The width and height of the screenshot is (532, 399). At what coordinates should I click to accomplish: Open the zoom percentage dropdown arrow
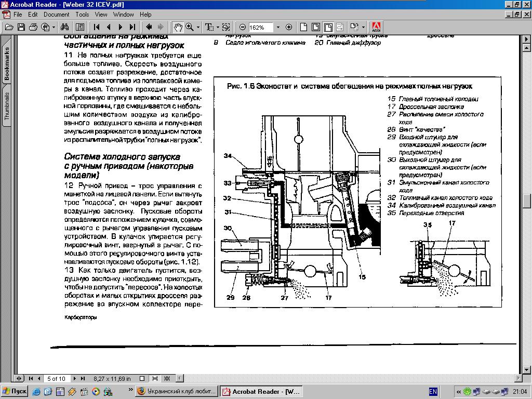pyautogui.click(x=278, y=27)
